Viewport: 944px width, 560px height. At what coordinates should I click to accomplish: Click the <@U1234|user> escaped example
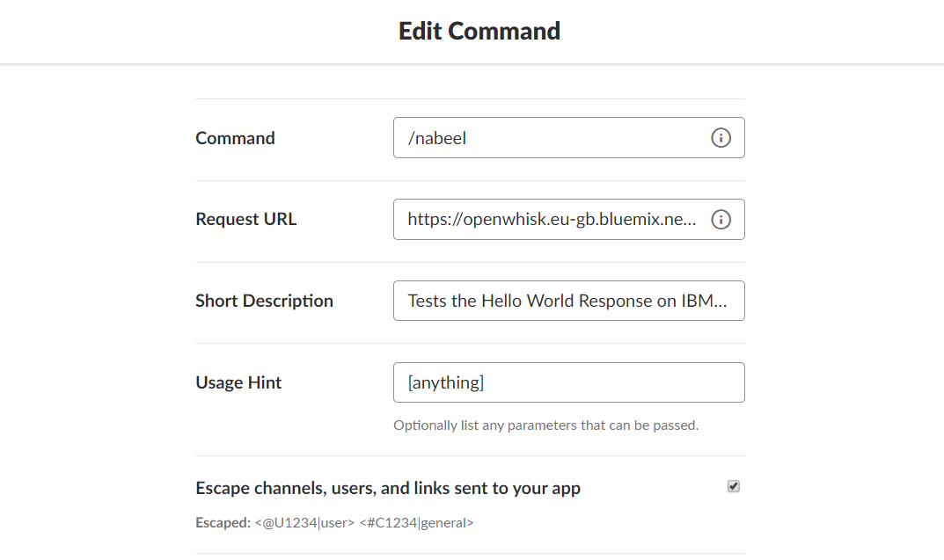coord(304,523)
